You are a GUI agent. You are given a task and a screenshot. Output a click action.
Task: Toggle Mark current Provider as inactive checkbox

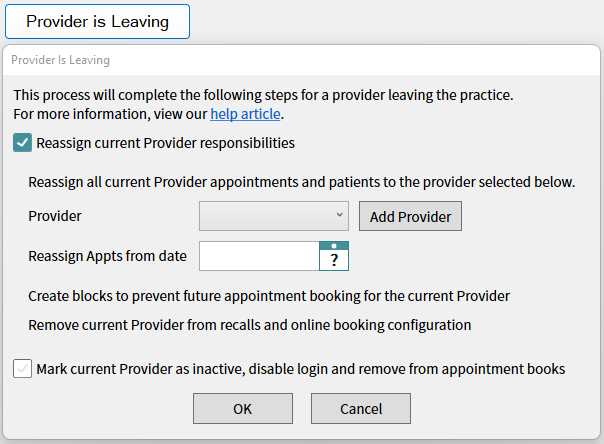[23, 369]
